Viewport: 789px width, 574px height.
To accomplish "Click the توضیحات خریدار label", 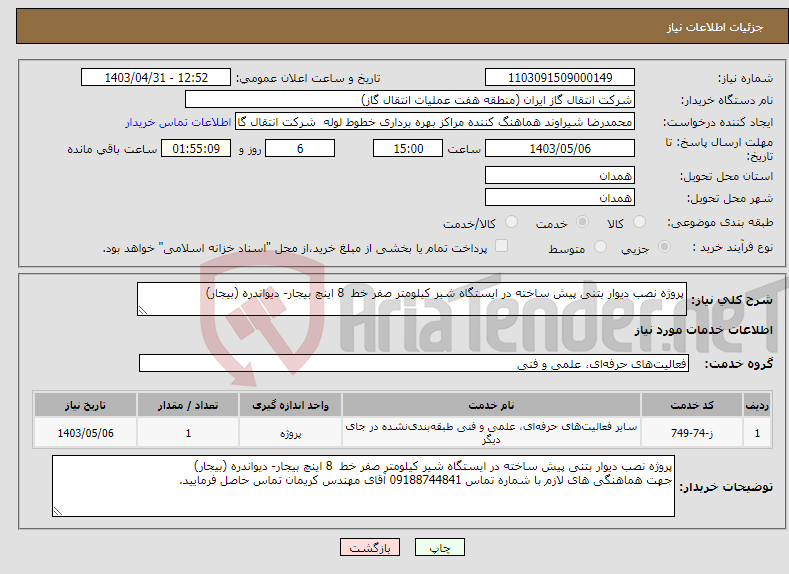I will [x=727, y=487].
